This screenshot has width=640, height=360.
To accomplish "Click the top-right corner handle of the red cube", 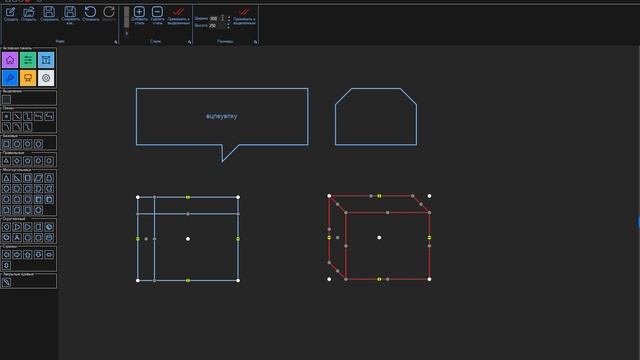I will (429, 196).
